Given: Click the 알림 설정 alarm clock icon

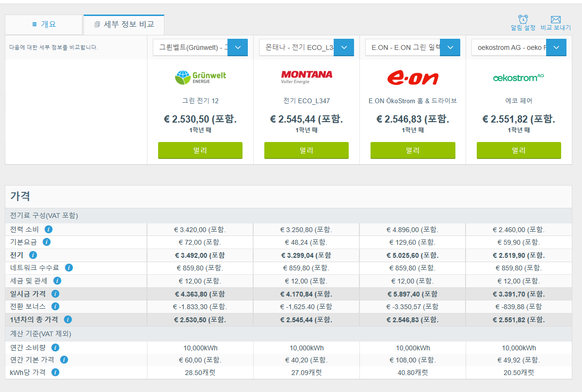Looking at the screenshot, I should click(x=523, y=19).
